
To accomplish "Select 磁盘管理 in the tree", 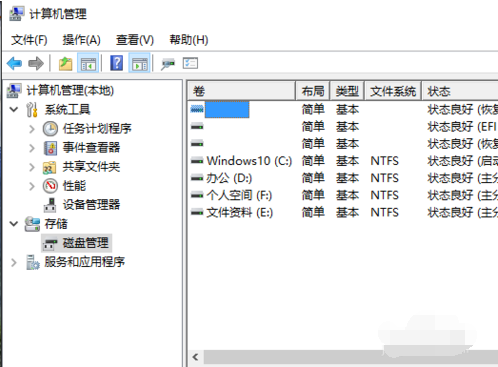I will click(85, 243).
